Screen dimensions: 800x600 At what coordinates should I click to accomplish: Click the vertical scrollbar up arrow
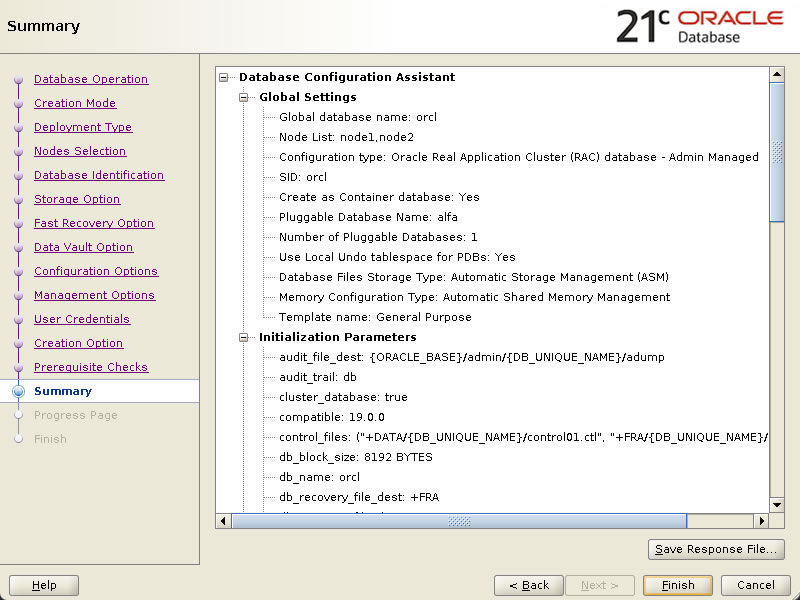coord(777,74)
